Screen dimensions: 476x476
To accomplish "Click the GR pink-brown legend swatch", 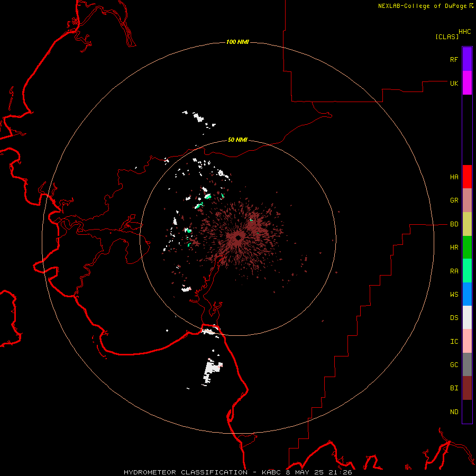I will coord(467,200).
